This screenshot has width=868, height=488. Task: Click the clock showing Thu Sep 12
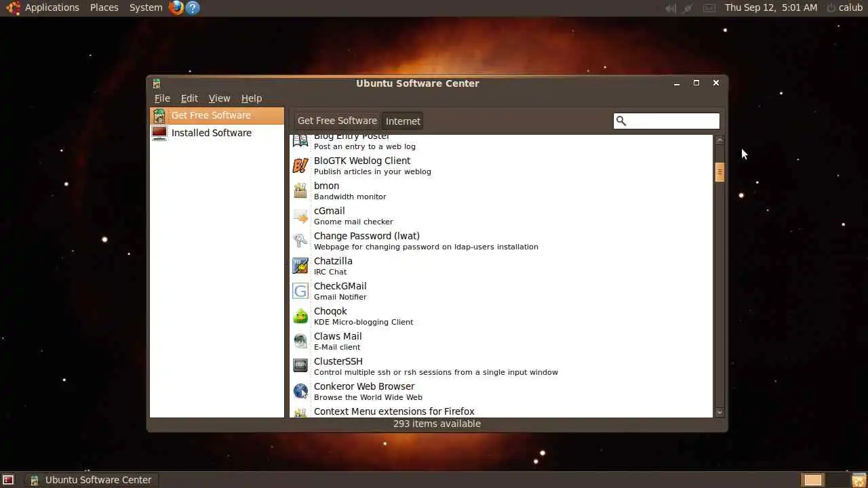771,7
